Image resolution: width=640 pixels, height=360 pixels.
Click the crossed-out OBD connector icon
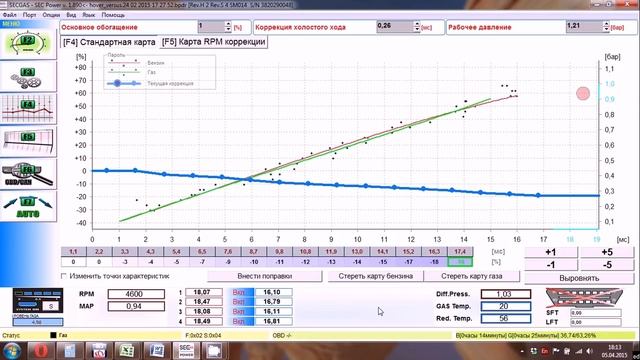coord(584,297)
